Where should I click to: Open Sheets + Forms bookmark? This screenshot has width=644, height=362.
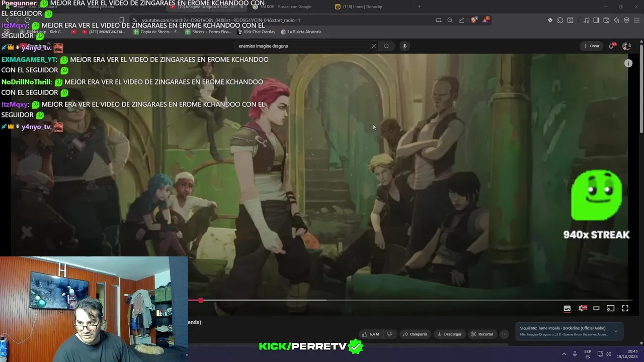[x=208, y=32]
